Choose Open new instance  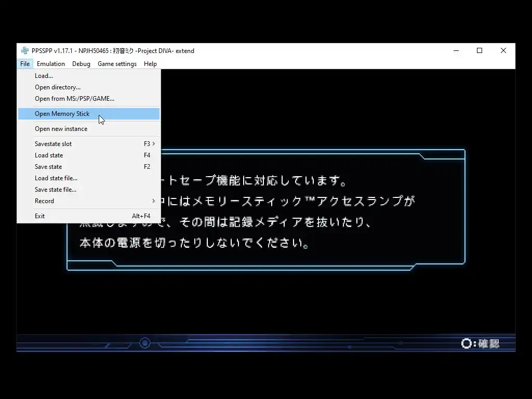(89, 129)
